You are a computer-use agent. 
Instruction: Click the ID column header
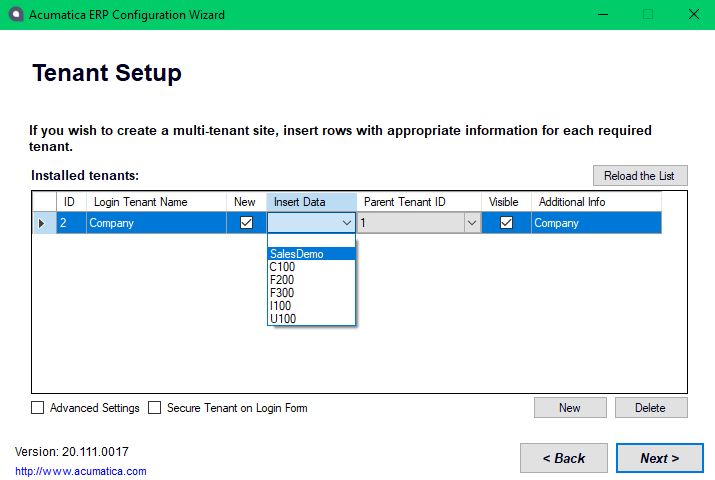click(x=71, y=202)
